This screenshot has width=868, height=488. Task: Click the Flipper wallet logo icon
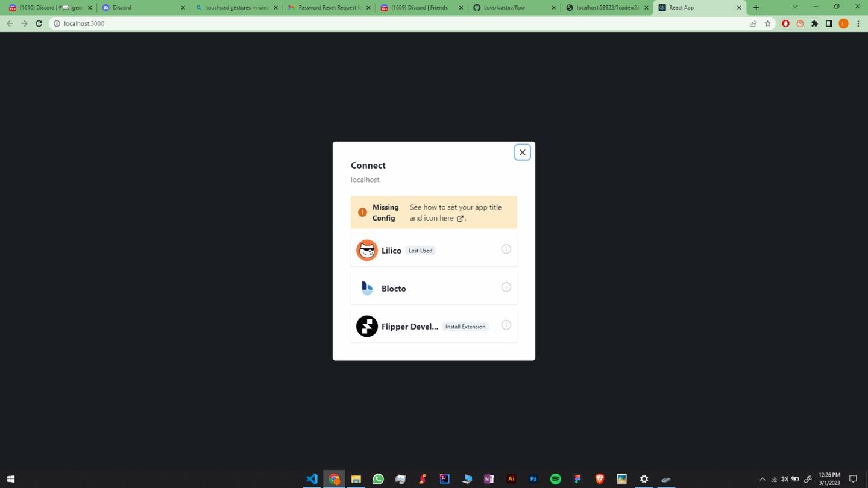pyautogui.click(x=366, y=326)
